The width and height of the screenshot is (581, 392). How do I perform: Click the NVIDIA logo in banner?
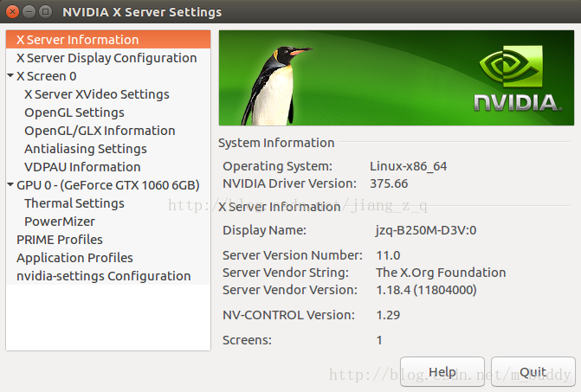point(518,79)
